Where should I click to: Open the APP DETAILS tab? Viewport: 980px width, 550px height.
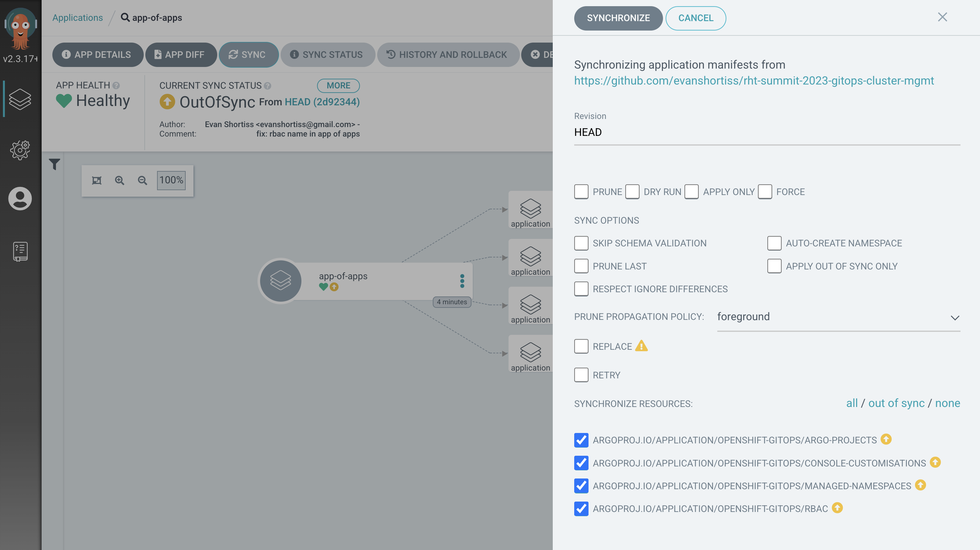click(x=97, y=55)
